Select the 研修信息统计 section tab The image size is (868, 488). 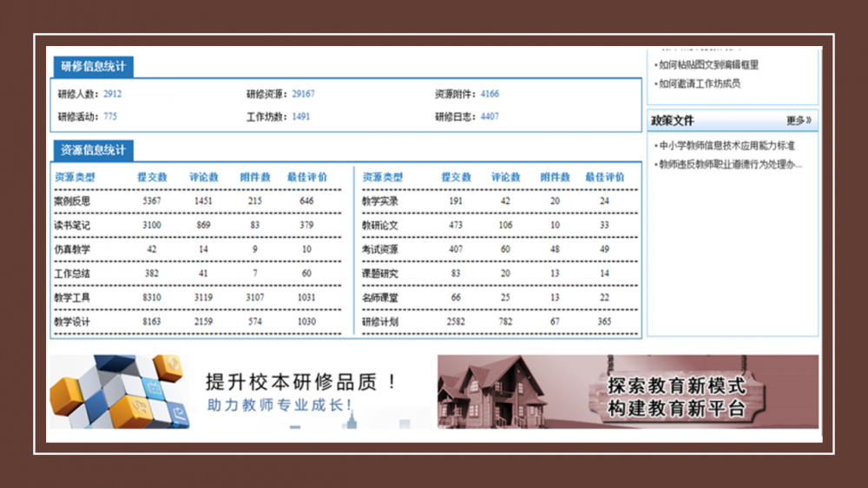[x=93, y=67]
